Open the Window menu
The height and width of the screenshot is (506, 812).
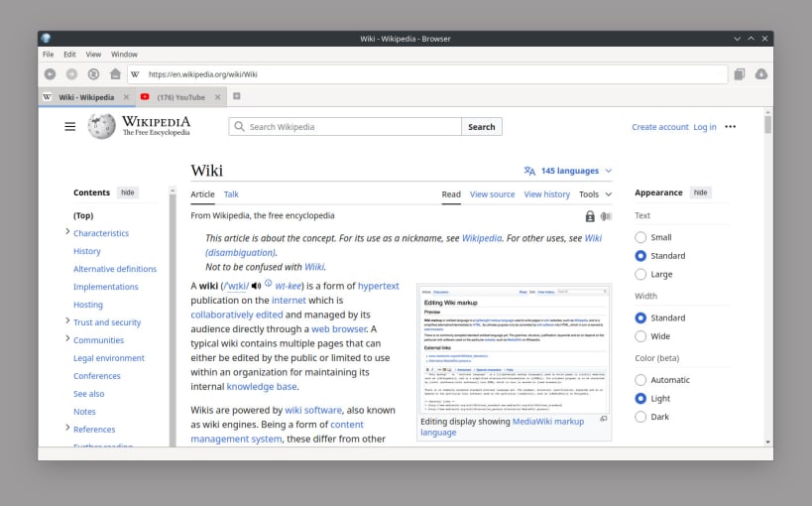(x=124, y=55)
